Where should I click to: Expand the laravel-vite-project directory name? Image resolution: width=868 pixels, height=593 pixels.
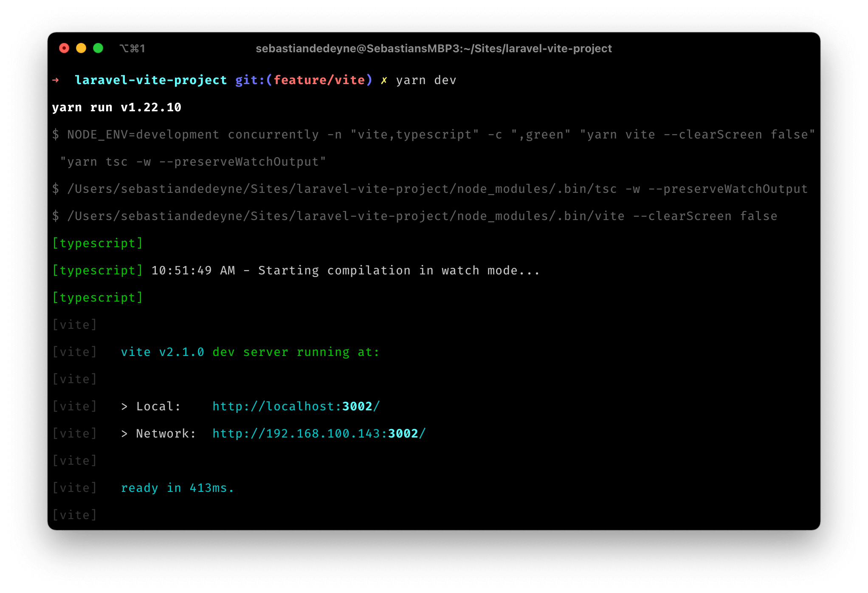pos(151,80)
